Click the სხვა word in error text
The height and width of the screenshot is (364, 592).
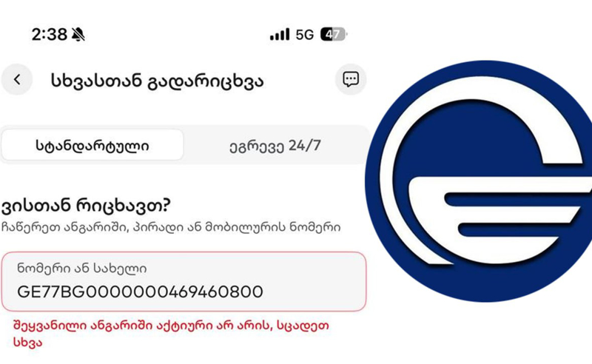pyautogui.click(x=27, y=342)
